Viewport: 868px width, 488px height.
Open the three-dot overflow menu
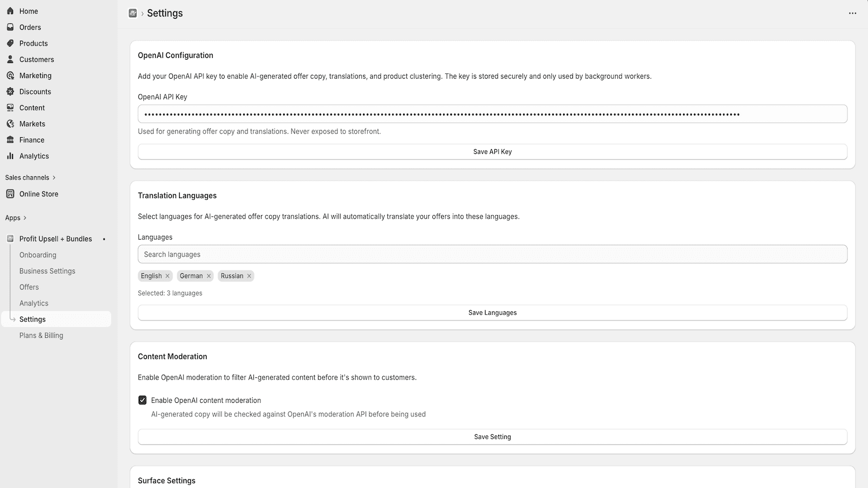(x=852, y=13)
